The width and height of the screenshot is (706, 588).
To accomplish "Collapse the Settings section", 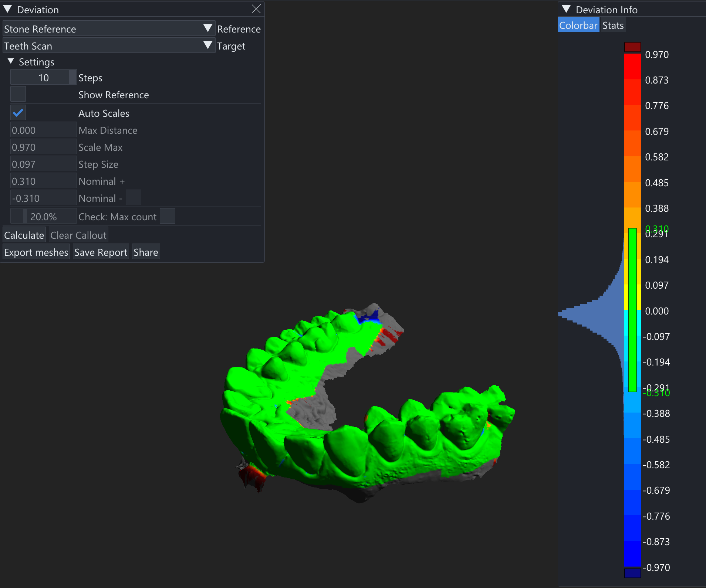I will 11,61.
